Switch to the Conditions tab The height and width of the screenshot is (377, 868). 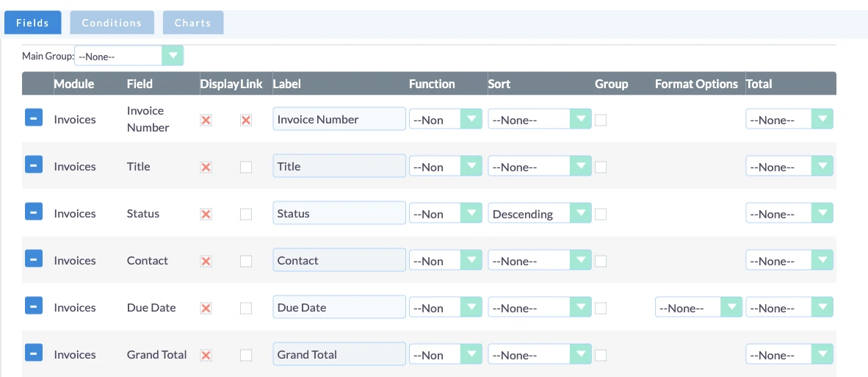point(112,23)
